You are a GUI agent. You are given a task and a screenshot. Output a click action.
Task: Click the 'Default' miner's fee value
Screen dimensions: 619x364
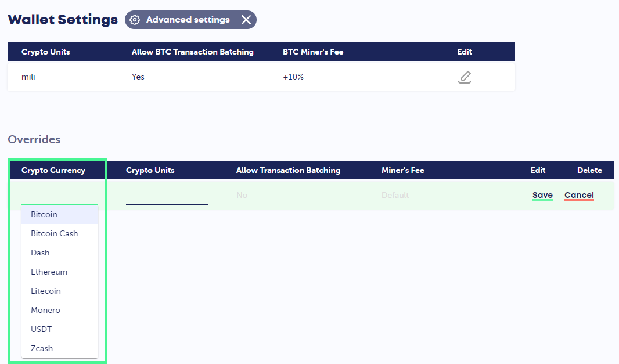[x=395, y=196]
